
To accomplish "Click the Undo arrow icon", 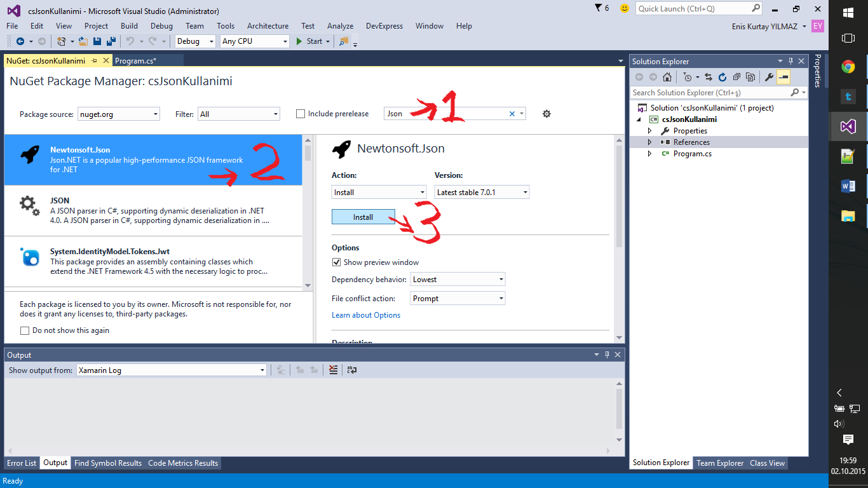I will (x=130, y=41).
